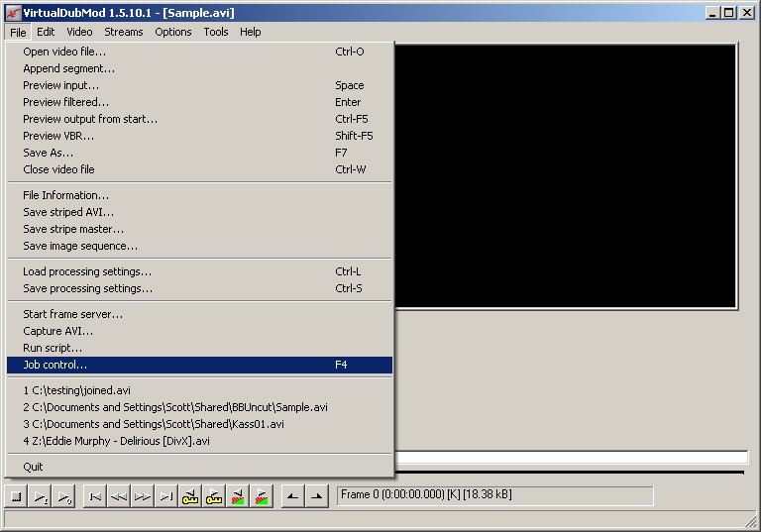Screen dimensions: 761x532
Task: Close the VirtualDubMod window
Action: tap(747, 13)
